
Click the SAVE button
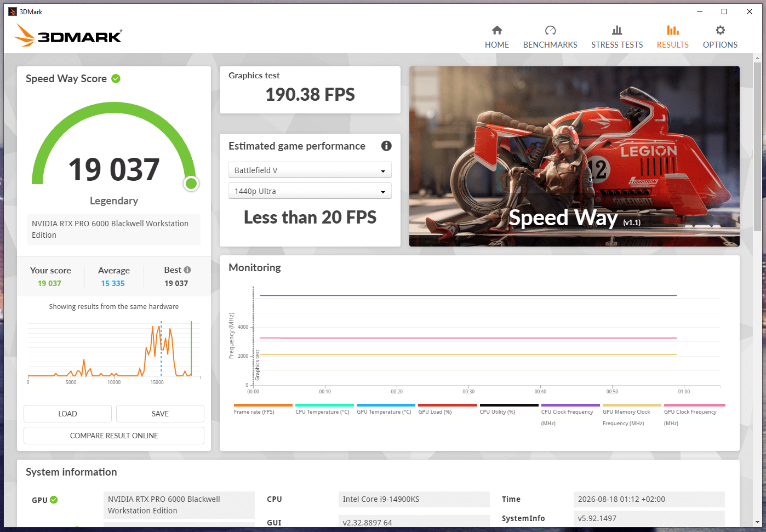pos(160,414)
